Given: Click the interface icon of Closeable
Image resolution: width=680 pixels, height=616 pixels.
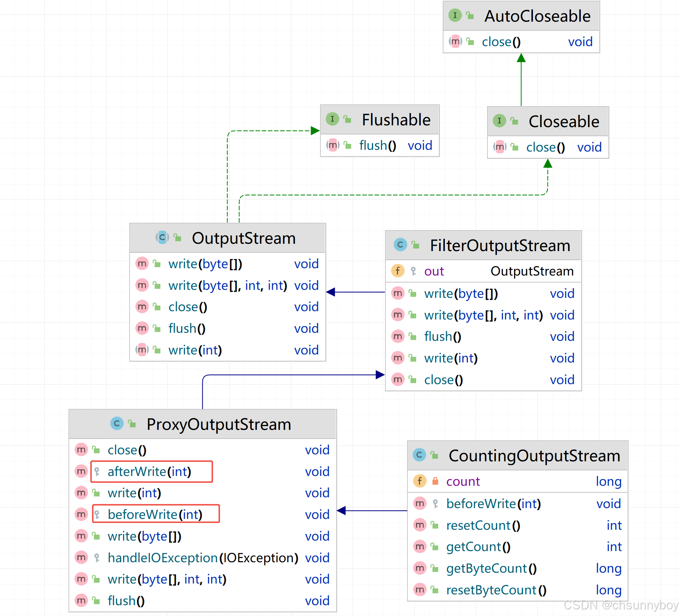Looking at the screenshot, I should click(x=500, y=121).
